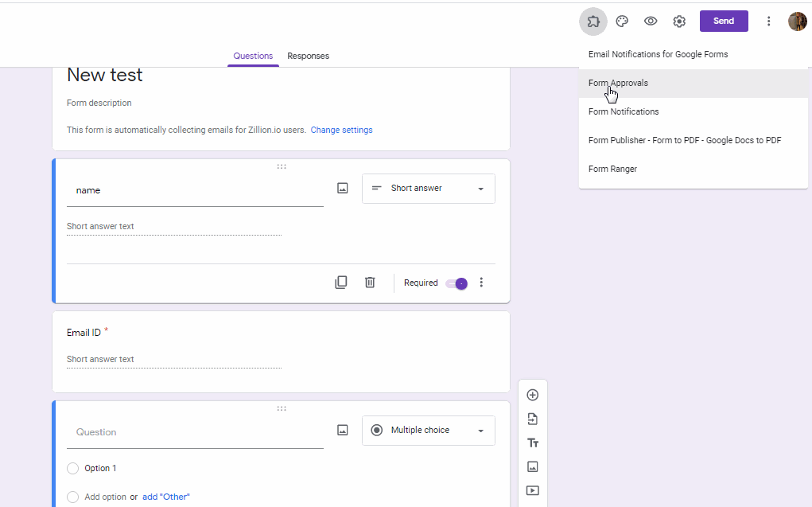Click the Add option radio circle
This screenshot has width=812, height=507.
[x=73, y=497]
